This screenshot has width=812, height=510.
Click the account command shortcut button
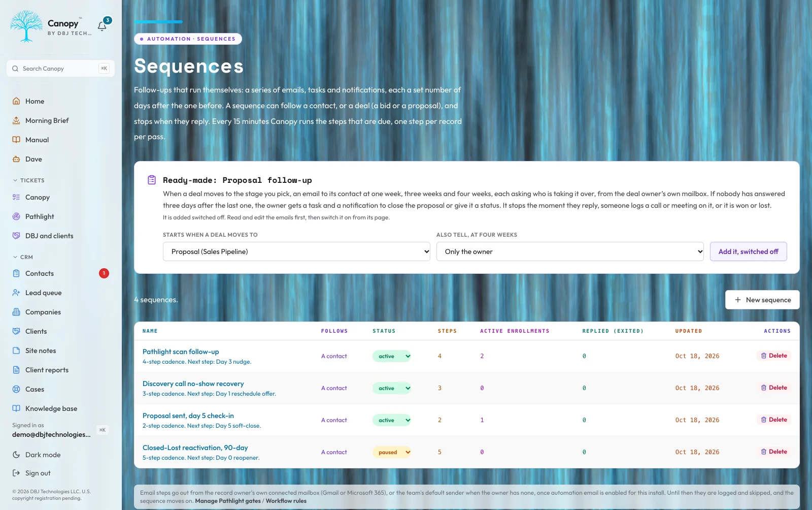point(103,430)
